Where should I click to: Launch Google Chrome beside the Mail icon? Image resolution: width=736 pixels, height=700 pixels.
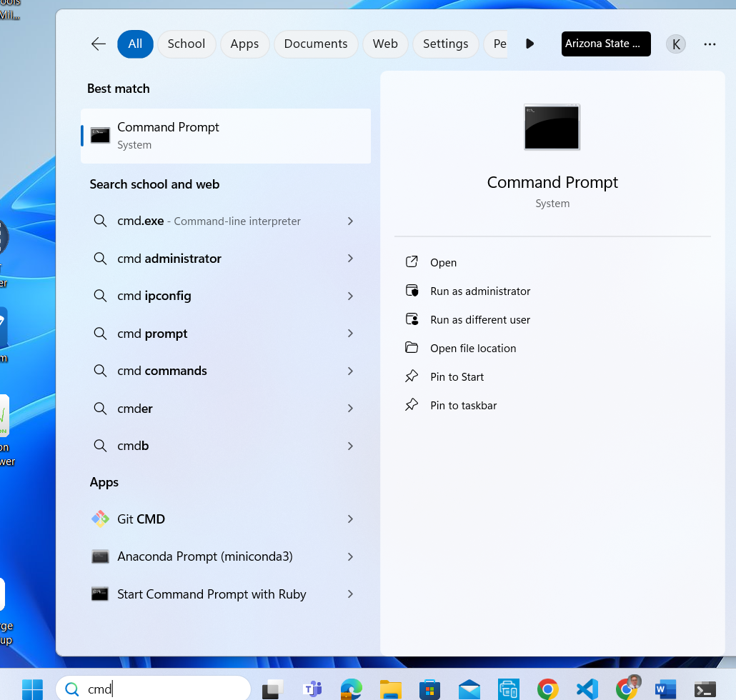(548, 689)
